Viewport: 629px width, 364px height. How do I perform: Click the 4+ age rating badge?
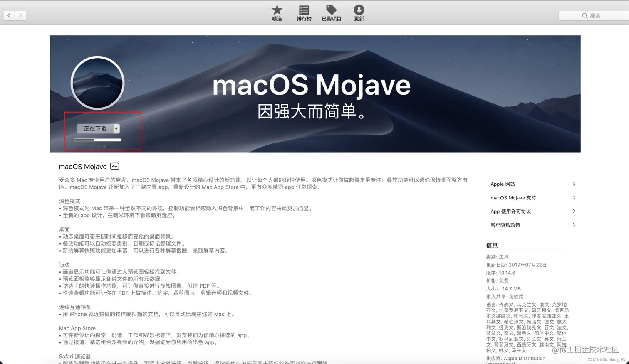click(x=115, y=166)
